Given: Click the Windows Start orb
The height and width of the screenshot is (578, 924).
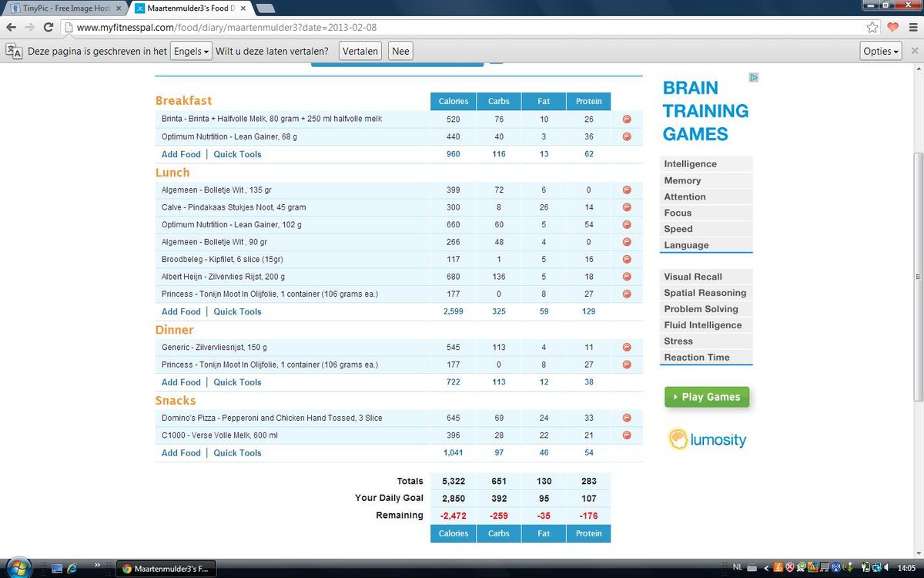Looking at the screenshot, I should coord(18,568).
